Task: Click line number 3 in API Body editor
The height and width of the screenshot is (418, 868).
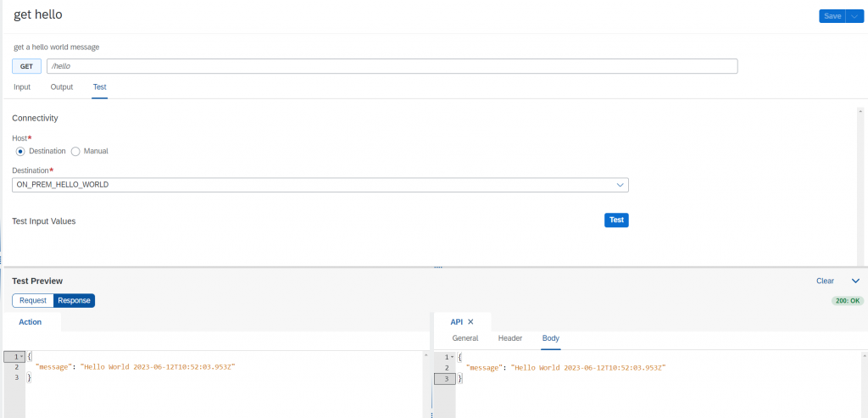Action: coord(446,379)
